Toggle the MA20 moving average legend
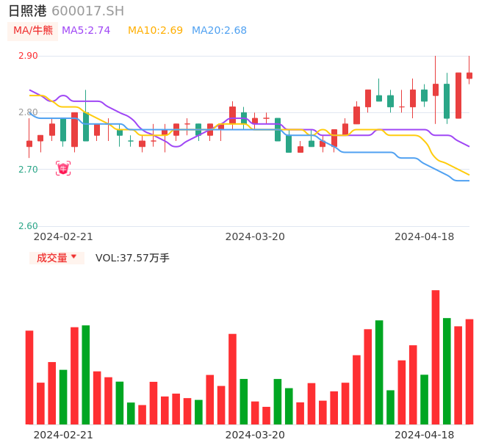This screenshot has width=504, height=445. 219,31
